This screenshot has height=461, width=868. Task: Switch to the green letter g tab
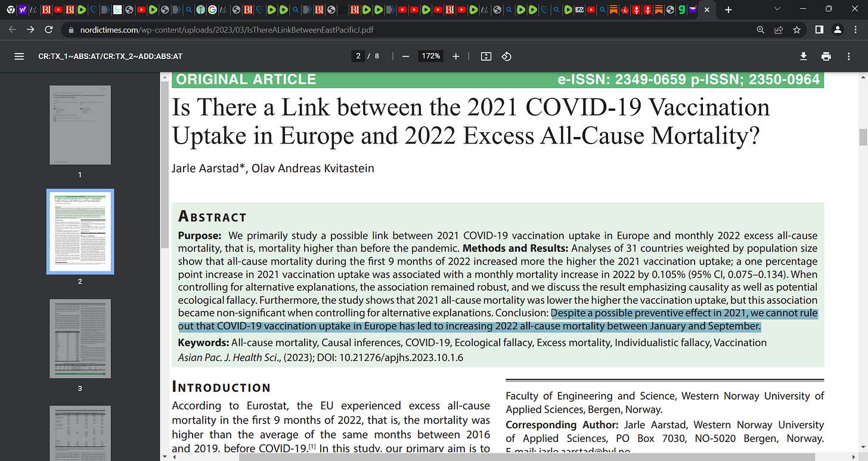tap(682, 10)
